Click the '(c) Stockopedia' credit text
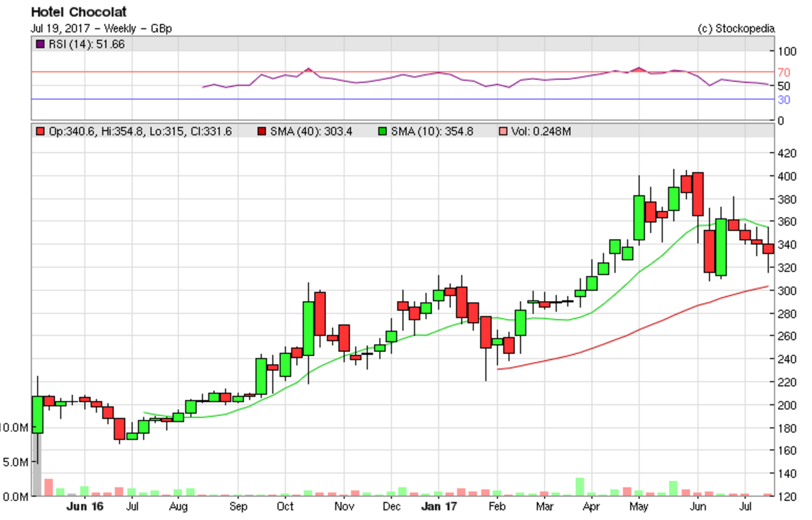 coord(736,28)
